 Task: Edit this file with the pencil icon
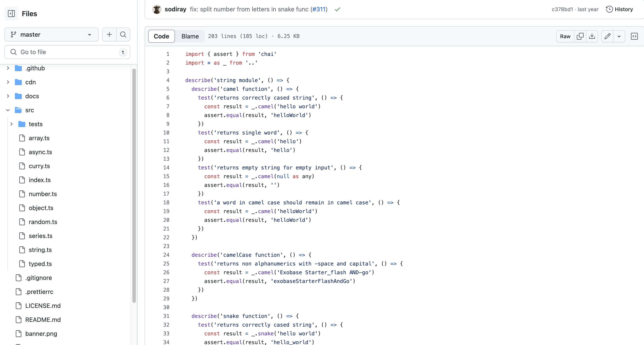point(608,36)
